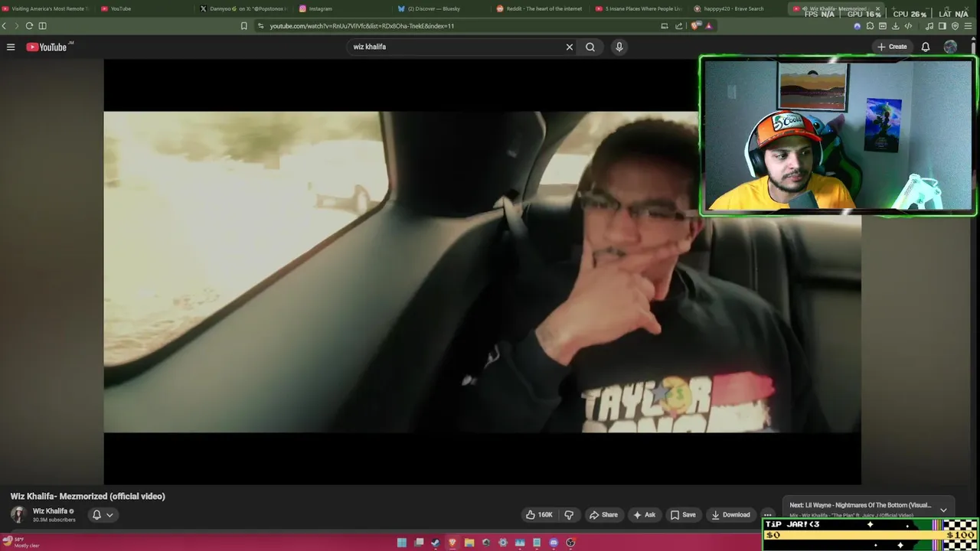Open picture-in-picture from the address bar
Screen dimensions: 980x551
664,26
